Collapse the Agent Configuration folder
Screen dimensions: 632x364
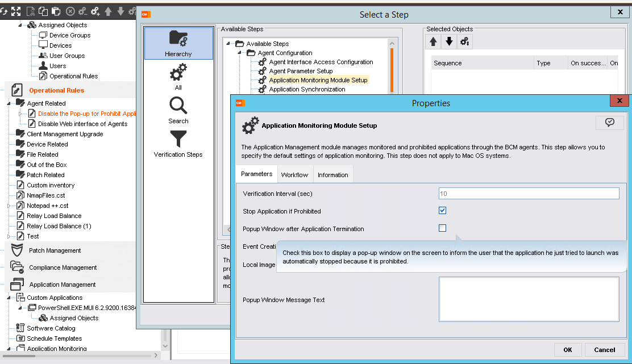[x=240, y=53]
